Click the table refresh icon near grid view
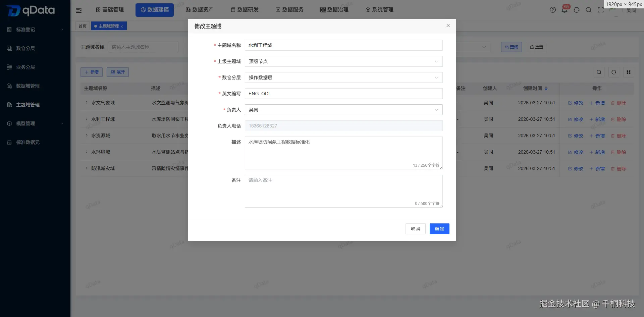This screenshot has width=644, height=317. click(x=614, y=72)
